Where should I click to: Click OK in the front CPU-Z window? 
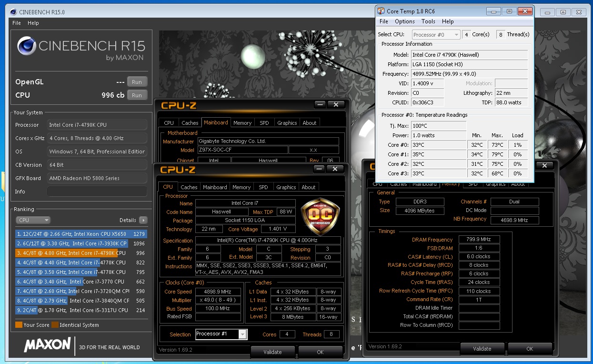pos(320,352)
